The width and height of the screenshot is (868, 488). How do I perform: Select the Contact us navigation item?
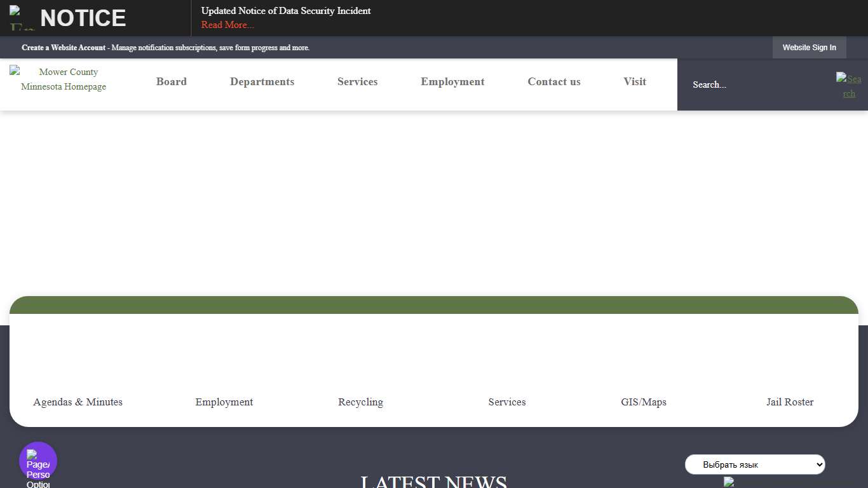[x=553, y=81]
